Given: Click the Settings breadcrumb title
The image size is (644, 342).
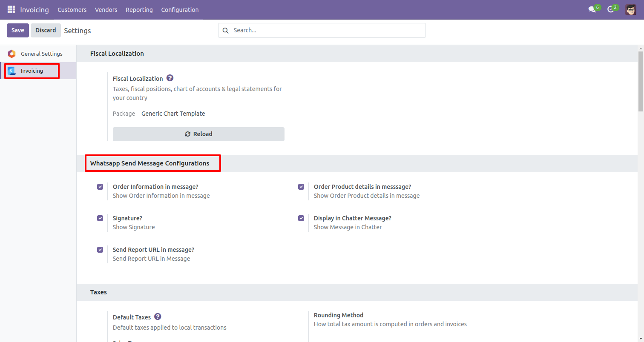Looking at the screenshot, I should 78,31.
